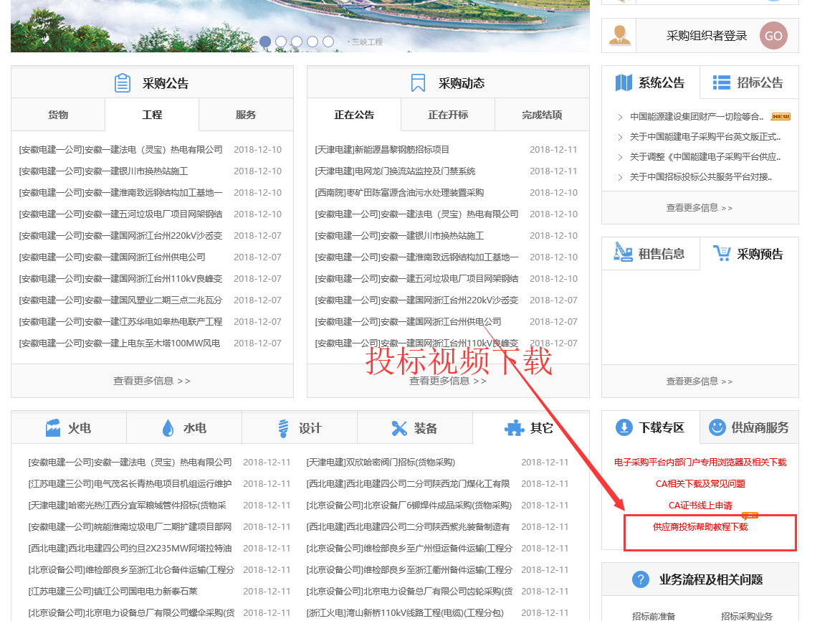This screenshot has width=840, height=621.
Task: Click the clipboard icon beside 采购公告
Action: (x=123, y=83)
